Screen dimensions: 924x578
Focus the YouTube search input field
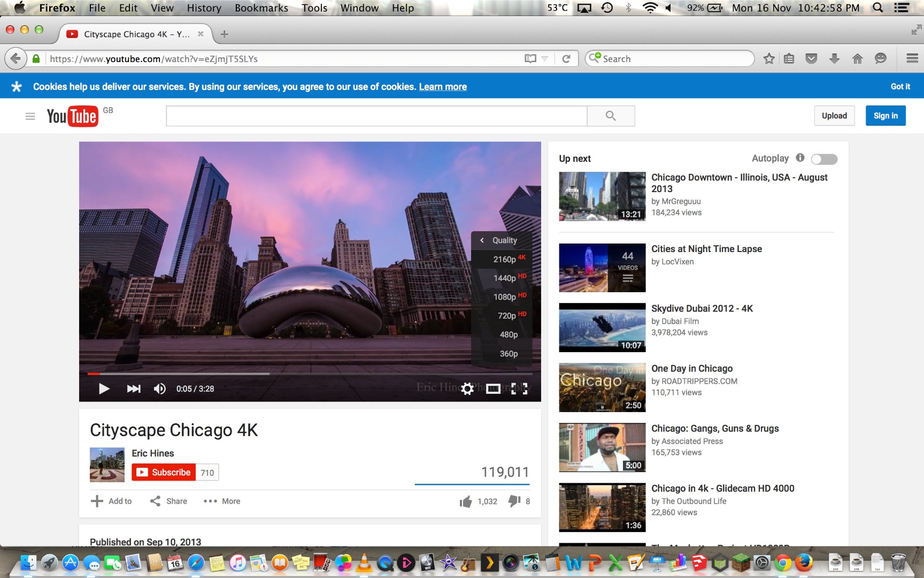376,116
